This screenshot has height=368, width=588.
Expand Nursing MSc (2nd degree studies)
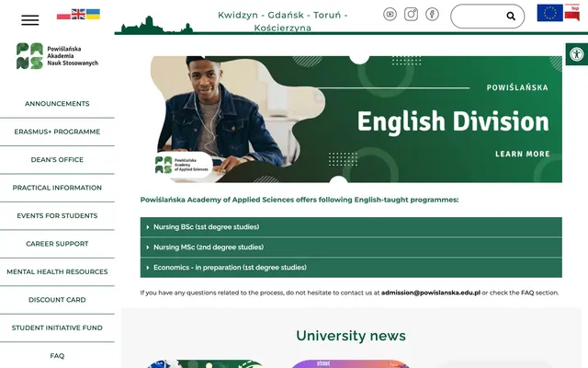[351, 247]
